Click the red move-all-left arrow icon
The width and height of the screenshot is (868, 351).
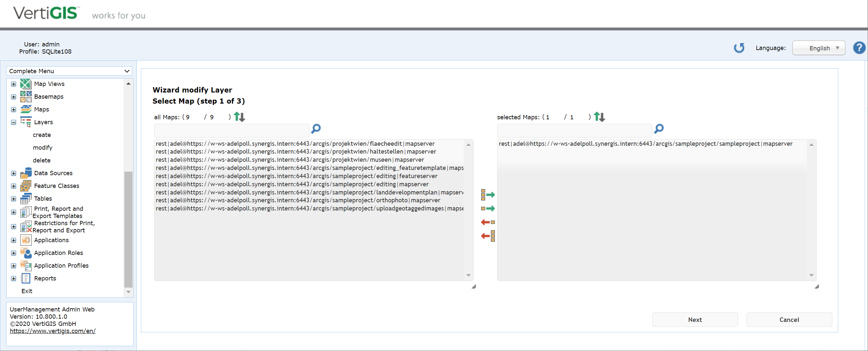click(x=488, y=236)
